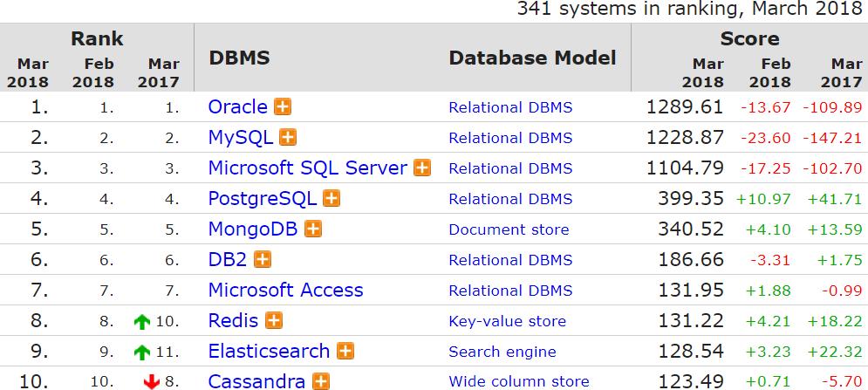
Task: Click the plus icon next to Oracle
Action: (283, 106)
